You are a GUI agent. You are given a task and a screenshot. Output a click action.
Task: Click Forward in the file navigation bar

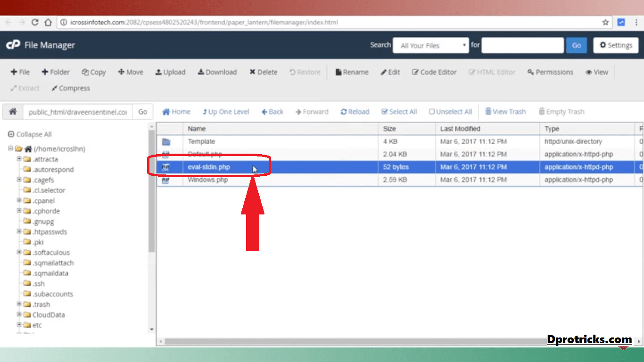pyautogui.click(x=312, y=112)
